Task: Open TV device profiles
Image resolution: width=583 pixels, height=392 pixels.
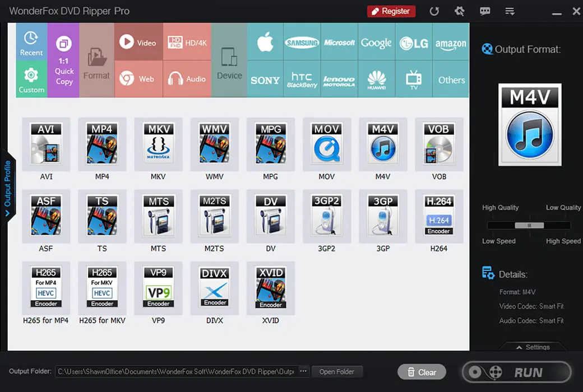Action: click(x=414, y=79)
